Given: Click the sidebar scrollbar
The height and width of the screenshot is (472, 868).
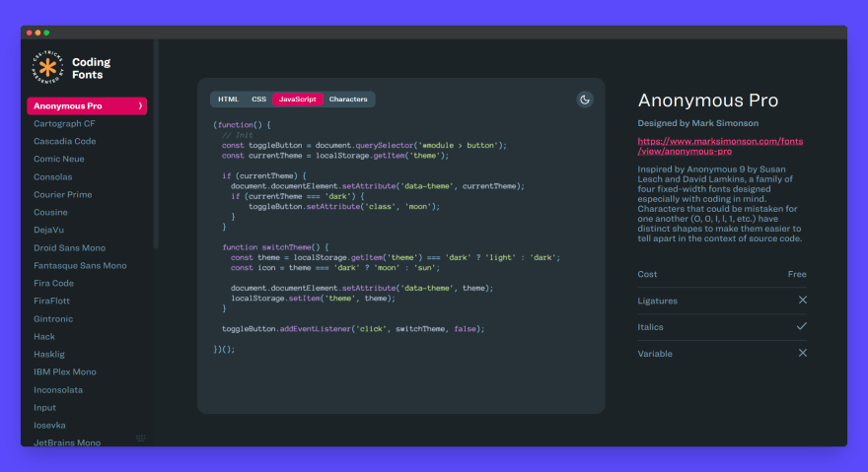Looking at the screenshot, I should click(156, 144).
